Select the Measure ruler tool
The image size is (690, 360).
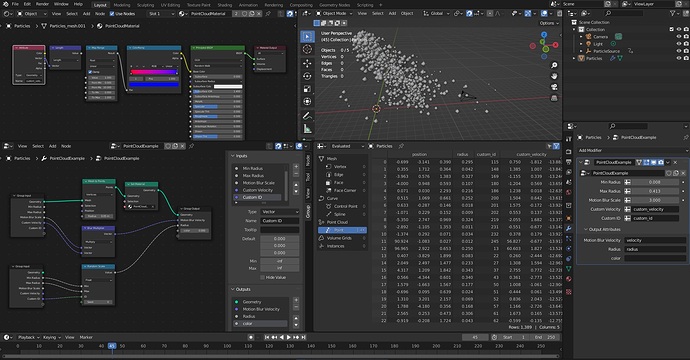(307, 129)
